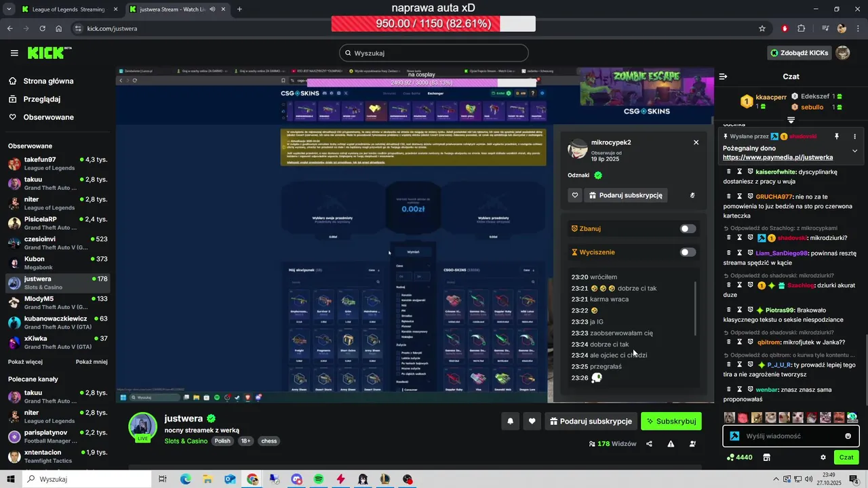Open the paymedia.pl/justwerka link
868x488 pixels.
click(x=778, y=157)
